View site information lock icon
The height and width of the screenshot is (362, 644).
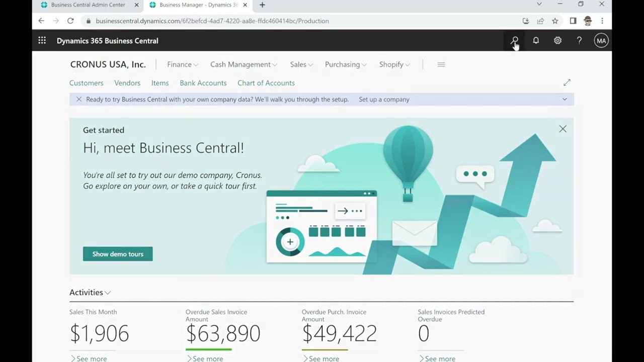pos(89,21)
